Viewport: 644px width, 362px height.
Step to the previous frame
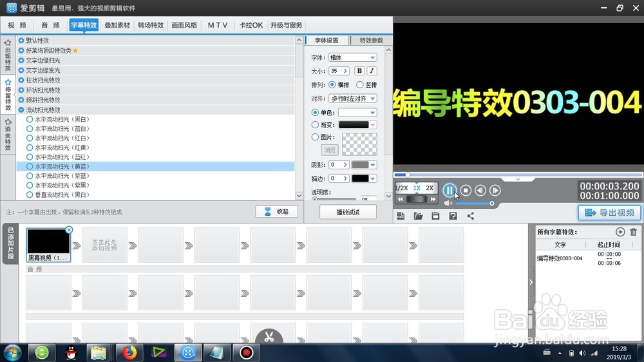[x=480, y=190]
